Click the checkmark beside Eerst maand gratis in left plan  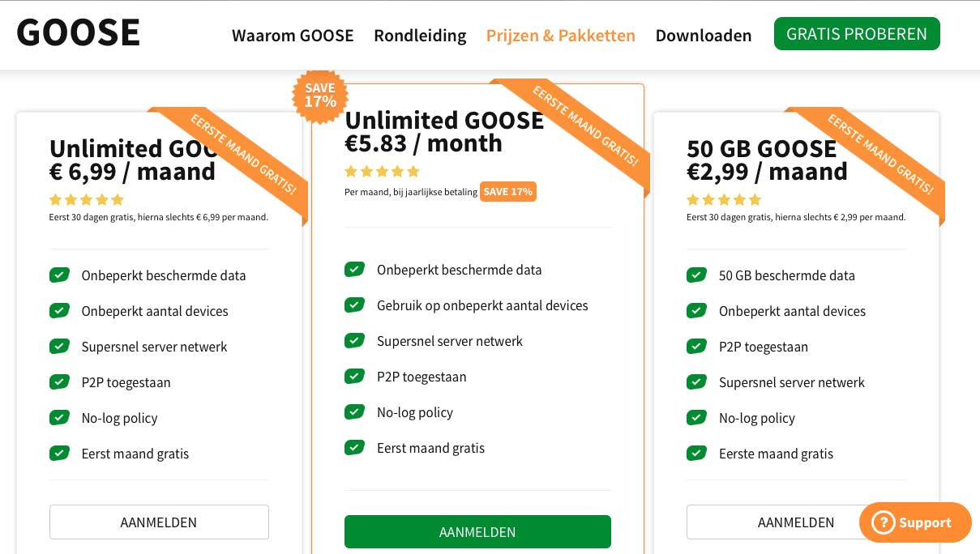(59, 454)
